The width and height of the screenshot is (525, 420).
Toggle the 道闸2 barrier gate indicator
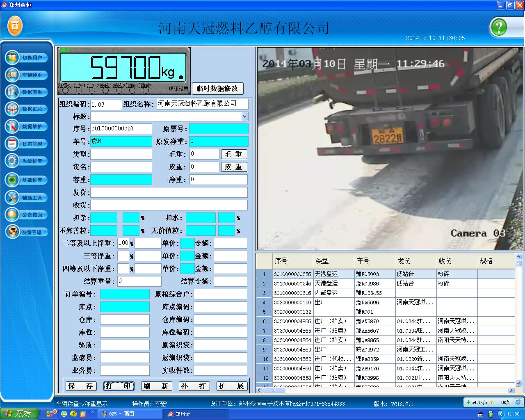[x=146, y=90]
